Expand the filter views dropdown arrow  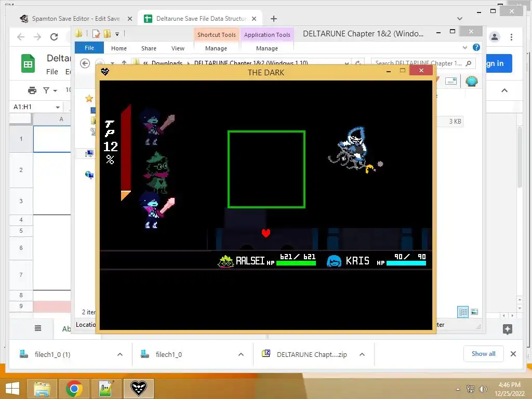click(x=55, y=90)
